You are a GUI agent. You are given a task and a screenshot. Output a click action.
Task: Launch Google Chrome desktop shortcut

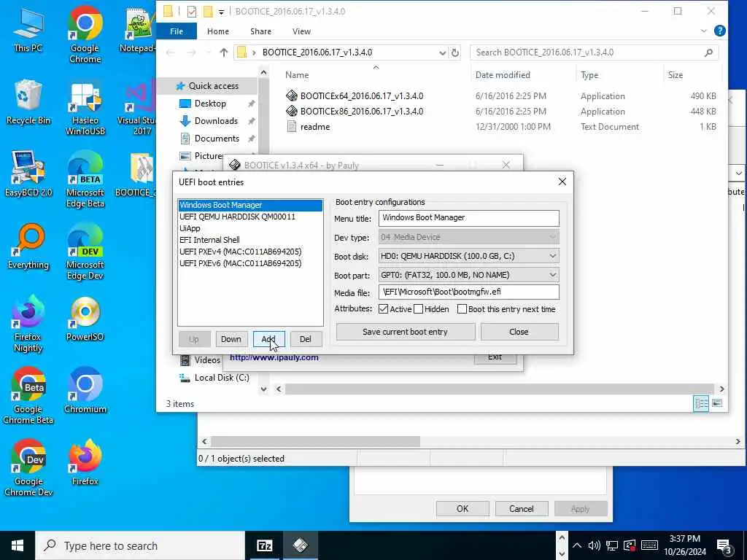coord(85,36)
